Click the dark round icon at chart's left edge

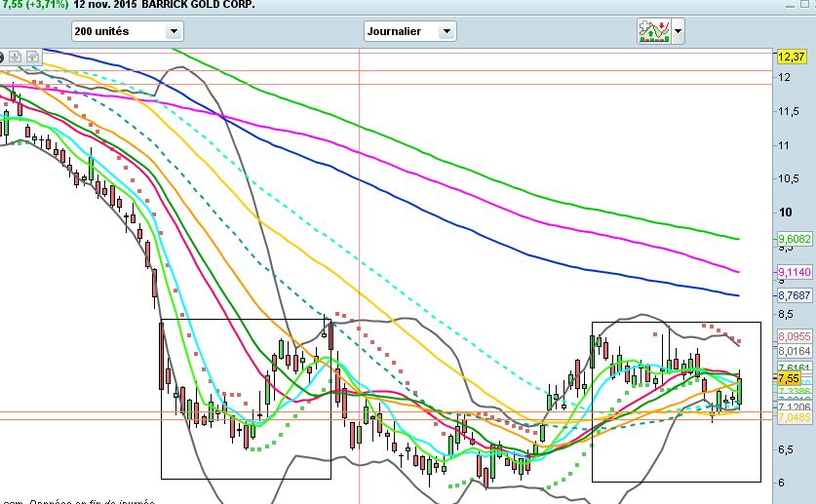pos(2,56)
